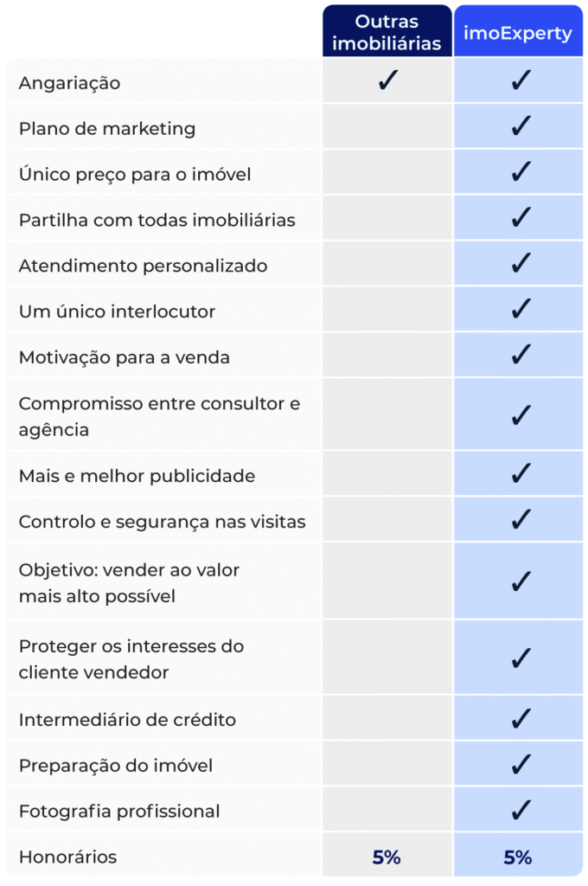588x886 pixels.
Task: Click the Preparação do imóvel checkmark
Action: [520, 765]
